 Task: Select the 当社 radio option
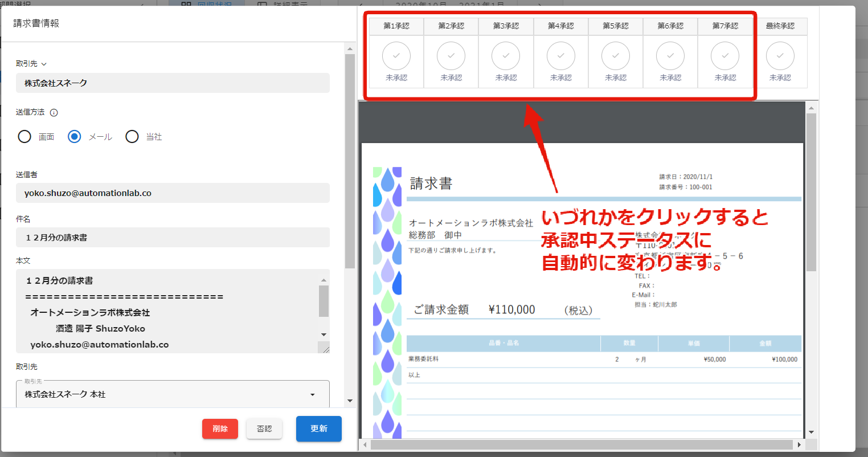pyautogui.click(x=132, y=137)
